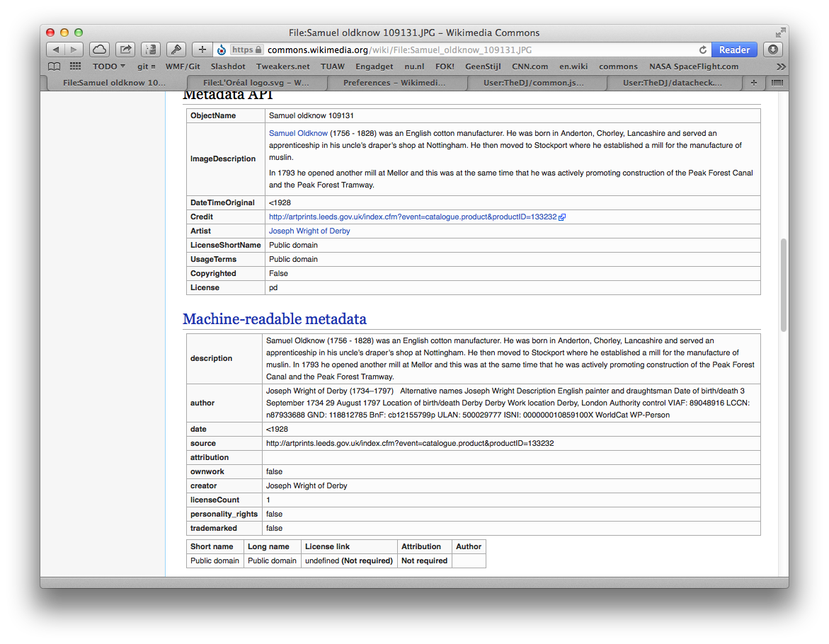The width and height of the screenshot is (829, 644).
Task: Open the CNN.com bookmark
Action: (x=530, y=67)
